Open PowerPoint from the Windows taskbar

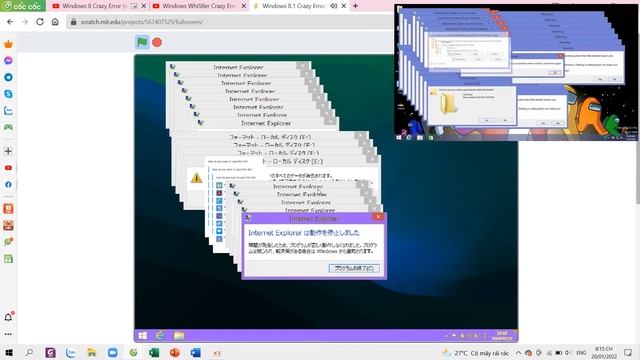point(175,353)
